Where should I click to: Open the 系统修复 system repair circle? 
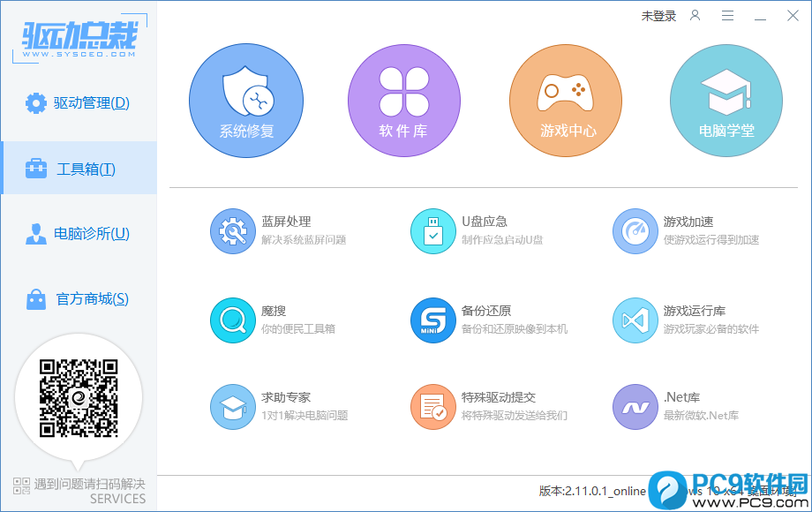pos(245,101)
